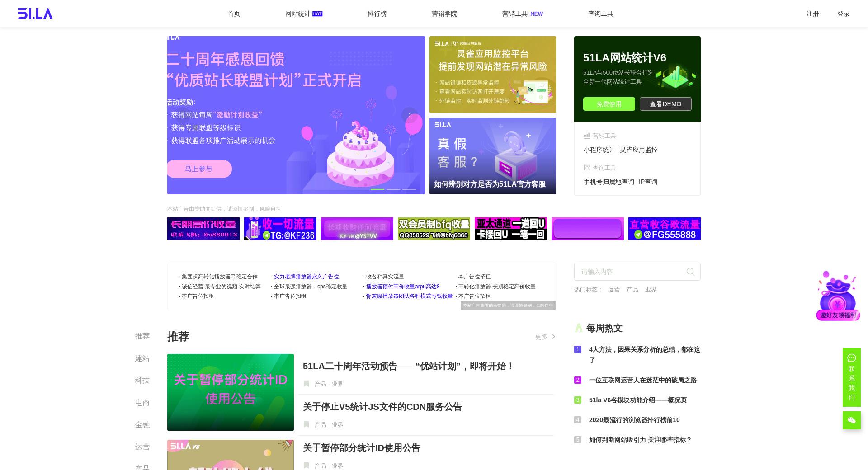Screen dimensions: 868x470
Task: Click ad link 骨灰级播放器团队各种模式亏钱收量
Action: click(x=409, y=296)
